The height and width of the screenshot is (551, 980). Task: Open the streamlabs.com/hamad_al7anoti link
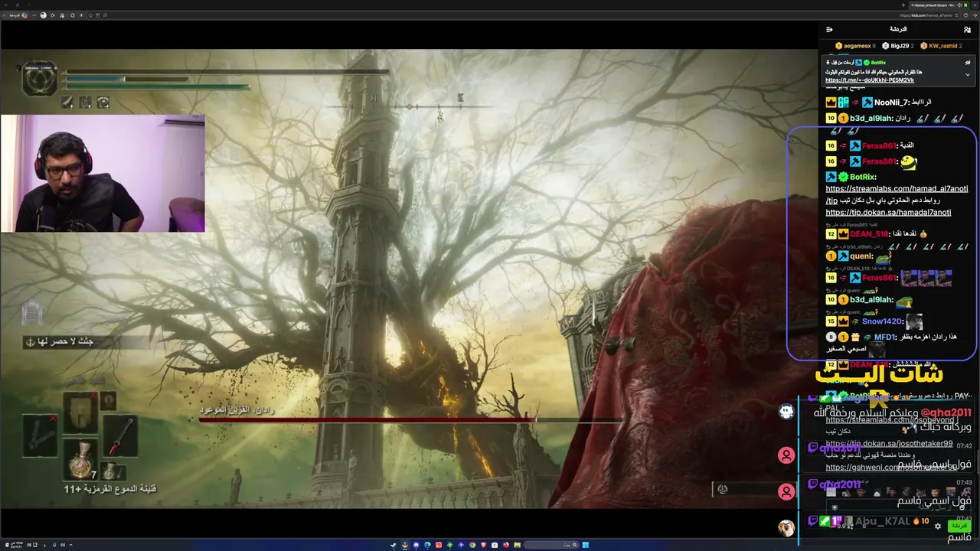897,189
